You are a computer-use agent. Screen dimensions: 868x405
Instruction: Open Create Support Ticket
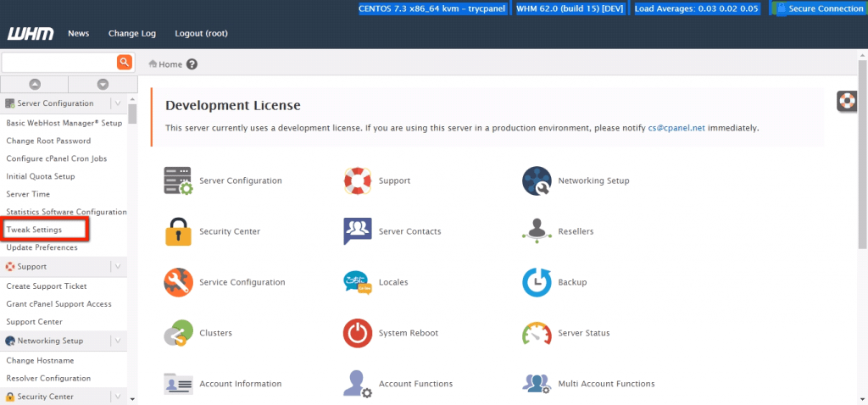coord(47,286)
